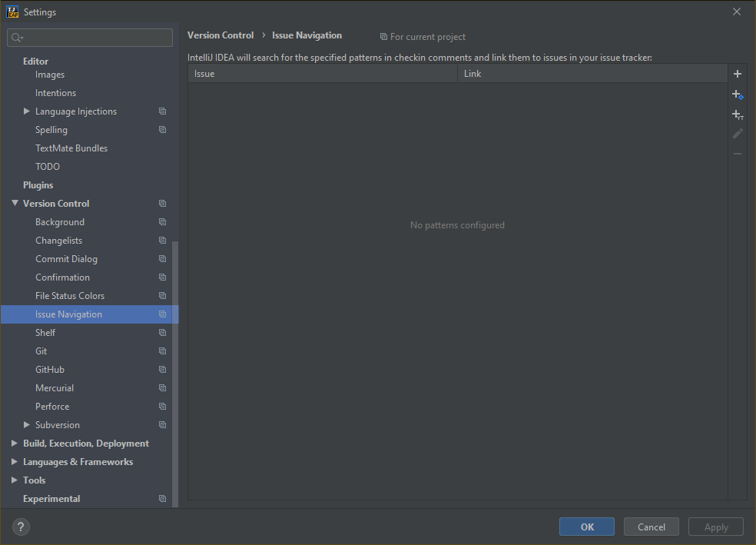Expand Languages & Frameworks section
The width and height of the screenshot is (756, 545).
pyautogui.click(x=15, y=462)
